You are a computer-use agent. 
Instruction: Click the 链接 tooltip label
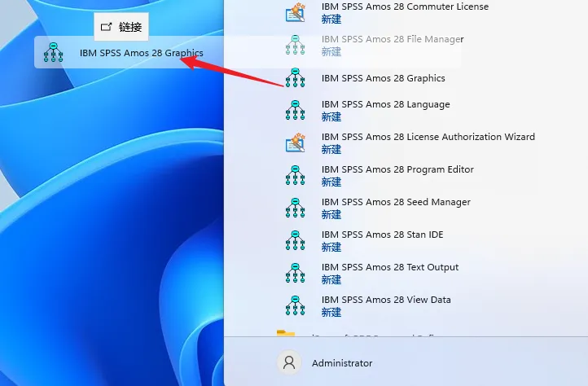(130, 27)
